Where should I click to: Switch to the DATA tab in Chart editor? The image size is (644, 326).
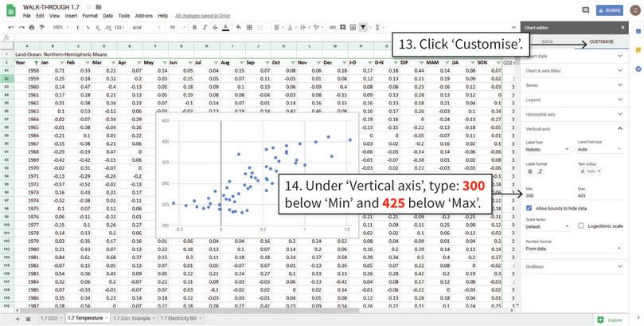coord(548,42)
